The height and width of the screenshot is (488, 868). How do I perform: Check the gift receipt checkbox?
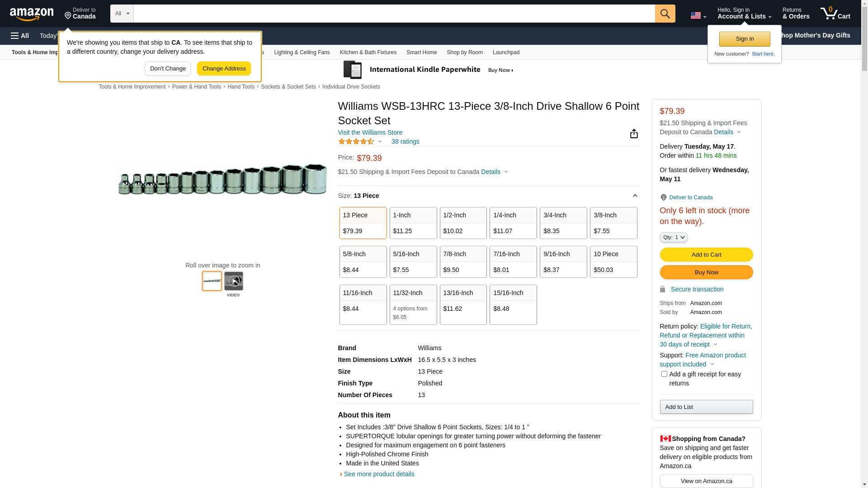(x=664, y=374)
